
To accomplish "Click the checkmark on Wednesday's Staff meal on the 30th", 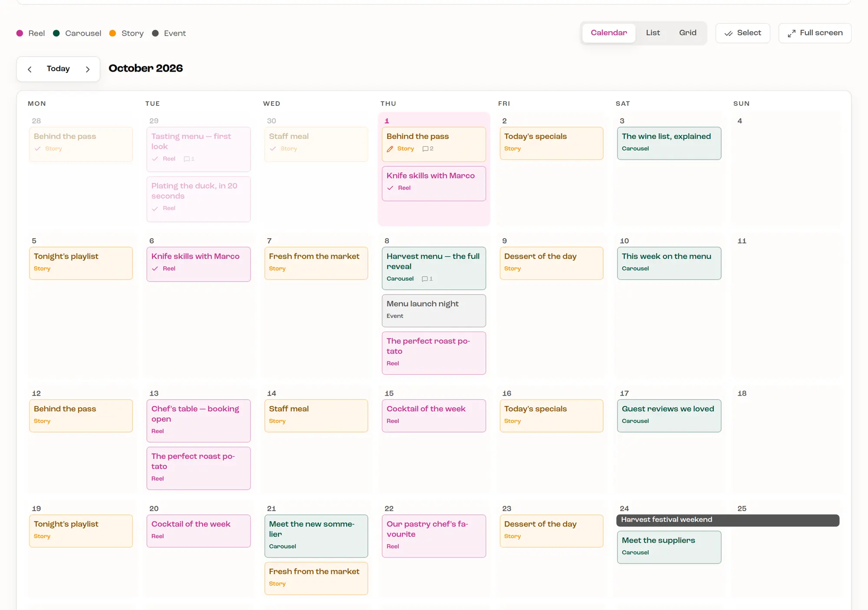I will 273,149.
